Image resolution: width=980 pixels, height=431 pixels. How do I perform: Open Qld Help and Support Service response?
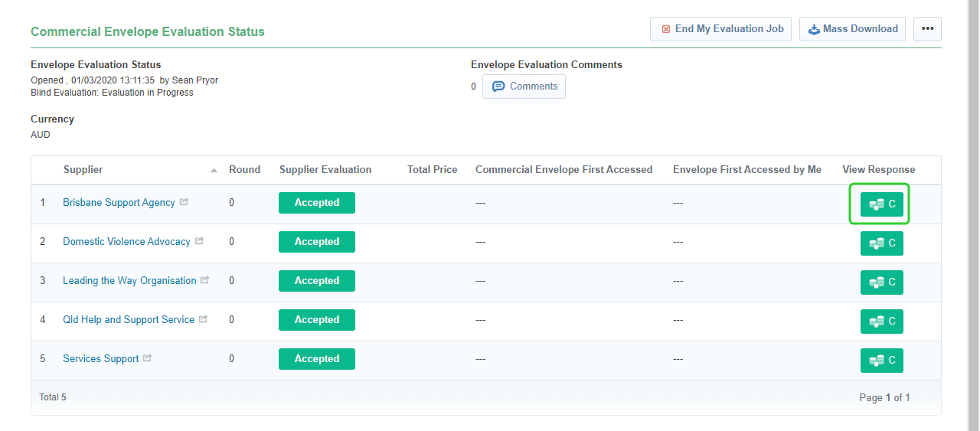point(881,322)
